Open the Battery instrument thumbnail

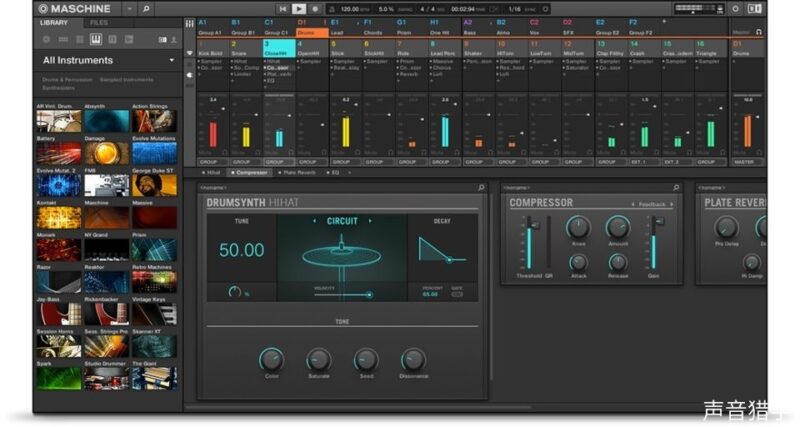tap(59, 153)
